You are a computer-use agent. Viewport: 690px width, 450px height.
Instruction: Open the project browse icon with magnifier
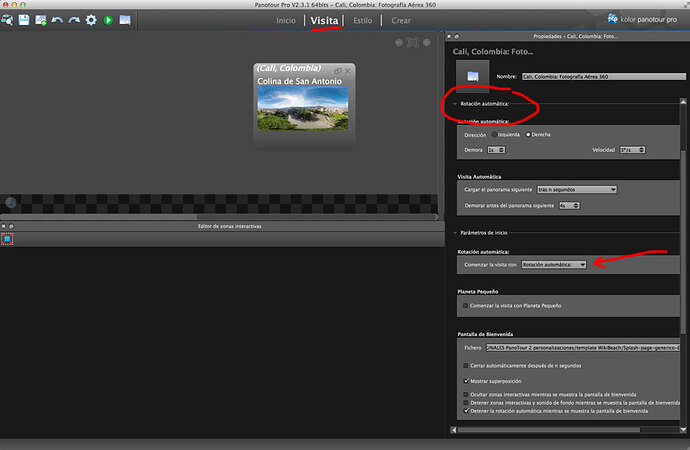[x=7, y=20]
